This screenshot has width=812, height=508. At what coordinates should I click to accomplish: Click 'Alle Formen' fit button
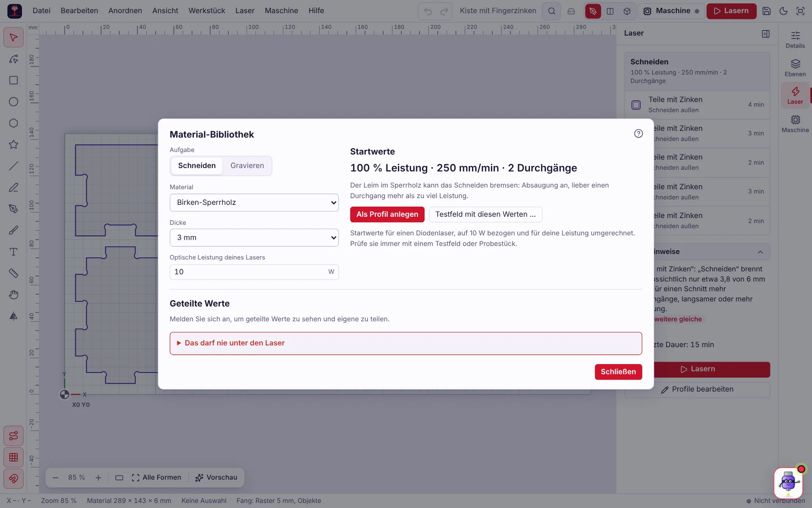[156, 478]
